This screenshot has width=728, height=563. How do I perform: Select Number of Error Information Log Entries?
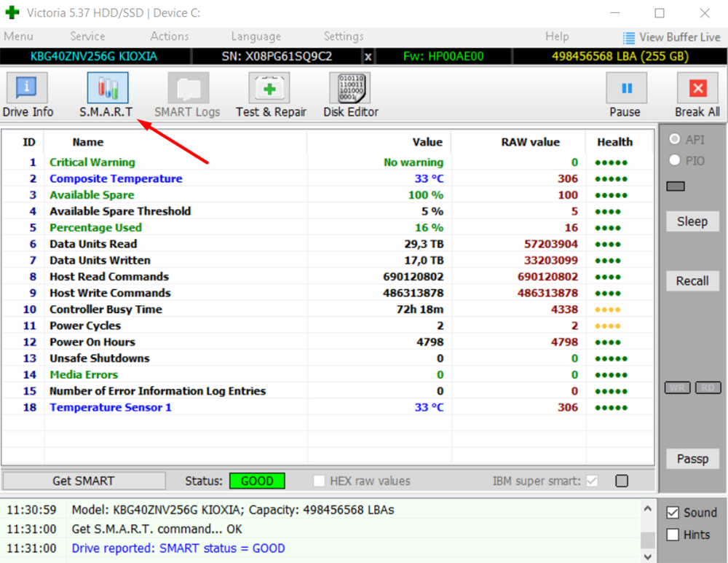[x=158, y=390]
